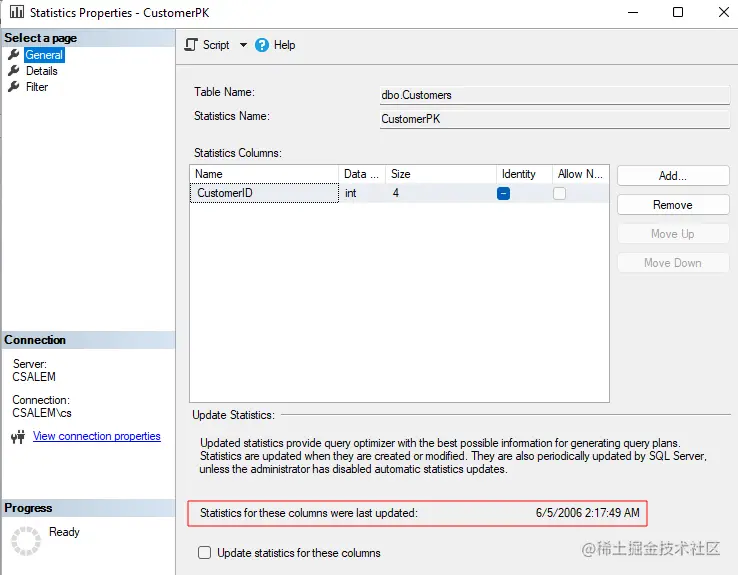Click the CSALEM server name text
Viewport: 738px width, 575px height.
[x=34, y=377]
